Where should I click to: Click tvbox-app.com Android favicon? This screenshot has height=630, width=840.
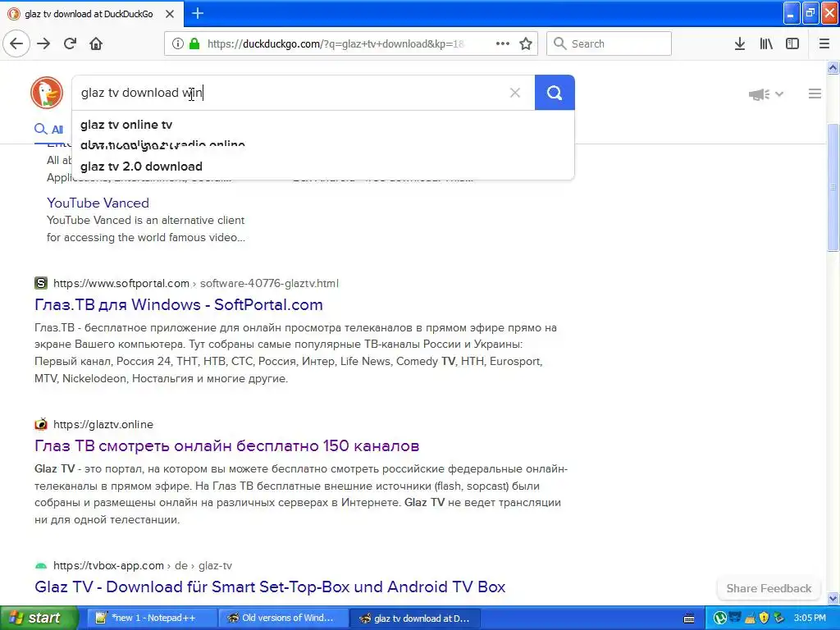41,566
